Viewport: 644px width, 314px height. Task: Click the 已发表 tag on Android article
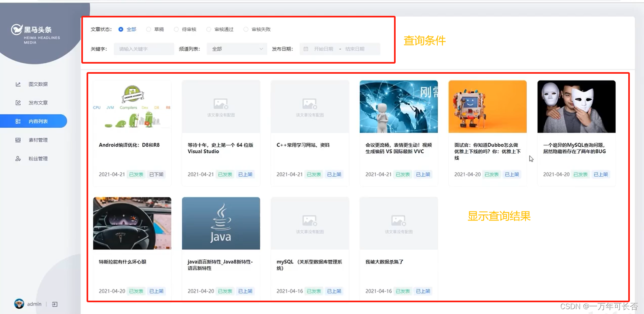[136, 175]
